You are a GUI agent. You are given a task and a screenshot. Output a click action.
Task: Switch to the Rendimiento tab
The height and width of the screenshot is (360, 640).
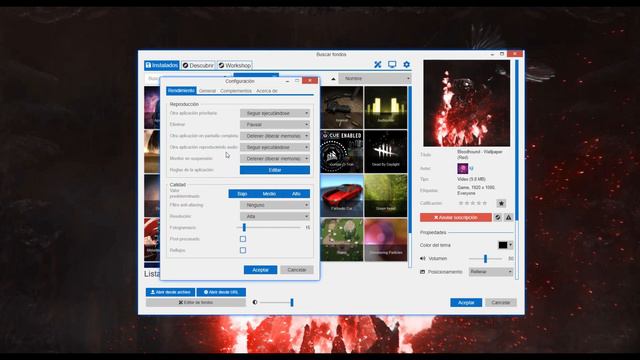[x=181, y=91]
